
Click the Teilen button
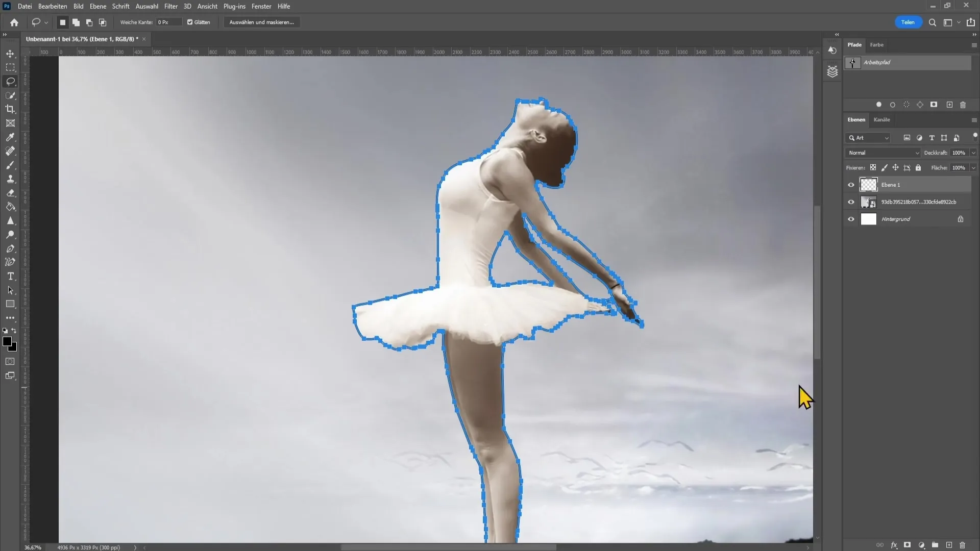tap(908, 22)
